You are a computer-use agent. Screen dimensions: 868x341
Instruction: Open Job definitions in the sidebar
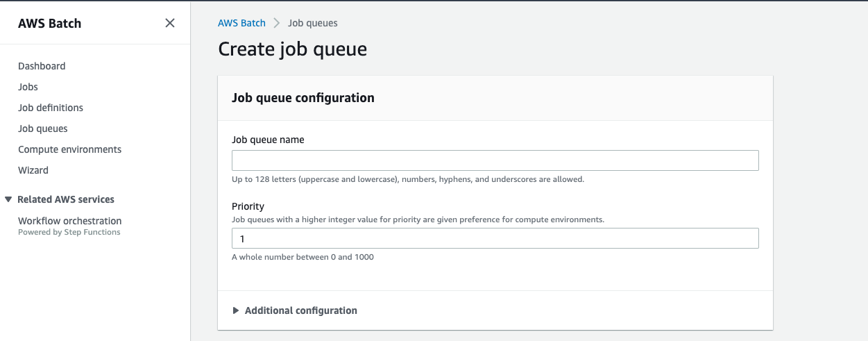click(51, 108)
